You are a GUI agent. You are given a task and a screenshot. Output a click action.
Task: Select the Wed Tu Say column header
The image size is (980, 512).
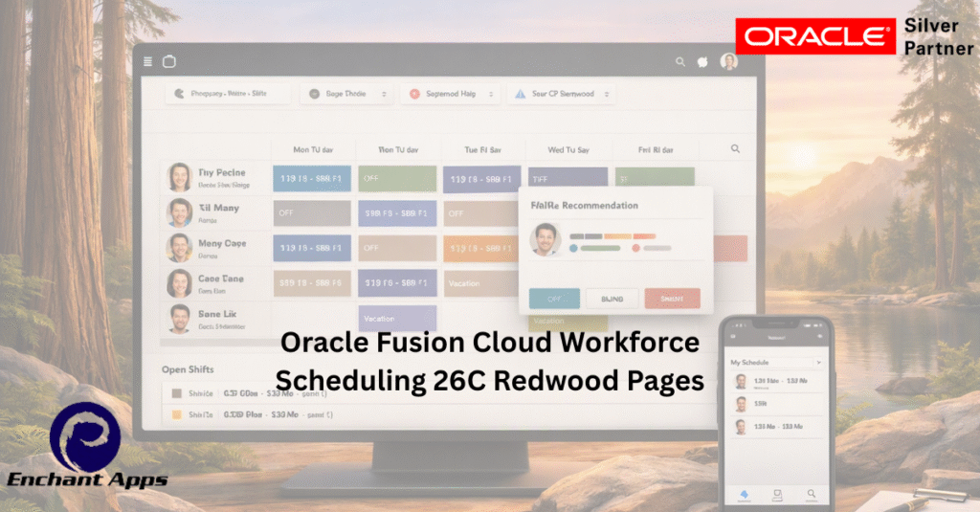click(x=568, y=149)
